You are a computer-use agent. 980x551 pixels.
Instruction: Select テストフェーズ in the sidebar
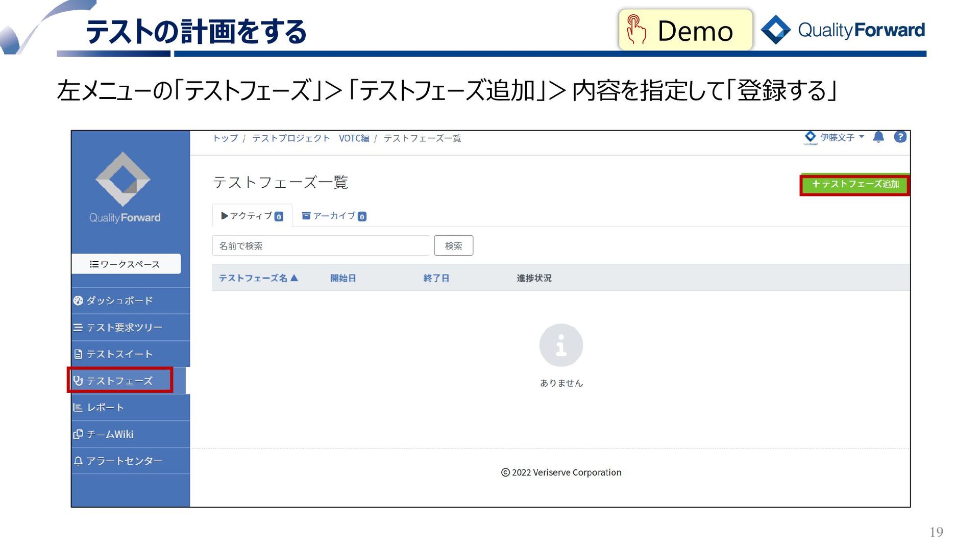pos(119,381)
